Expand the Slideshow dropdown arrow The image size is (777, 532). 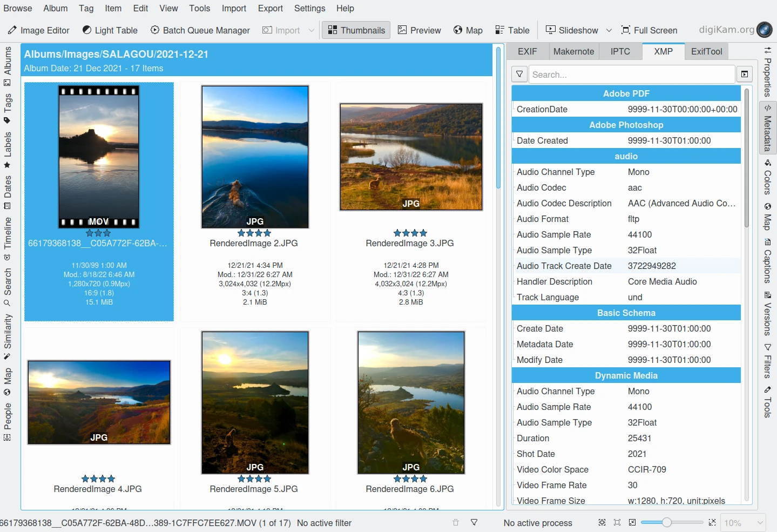(609, 30)
